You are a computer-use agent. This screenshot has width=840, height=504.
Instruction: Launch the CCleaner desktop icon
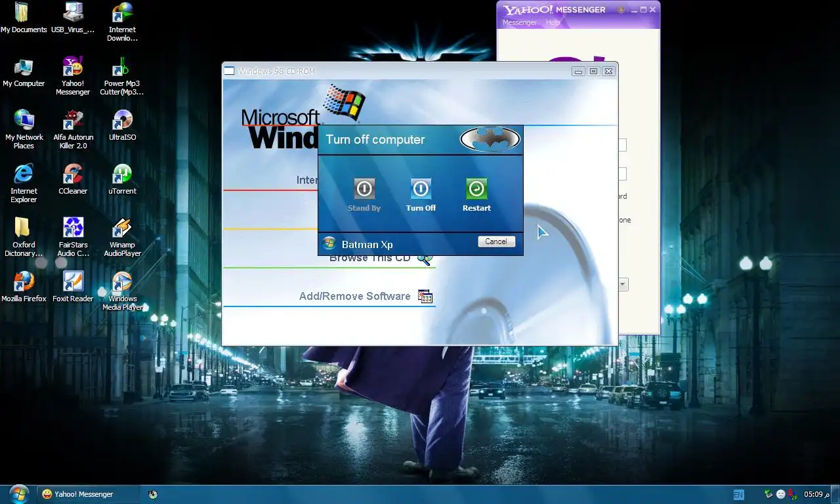coord(73,180)
